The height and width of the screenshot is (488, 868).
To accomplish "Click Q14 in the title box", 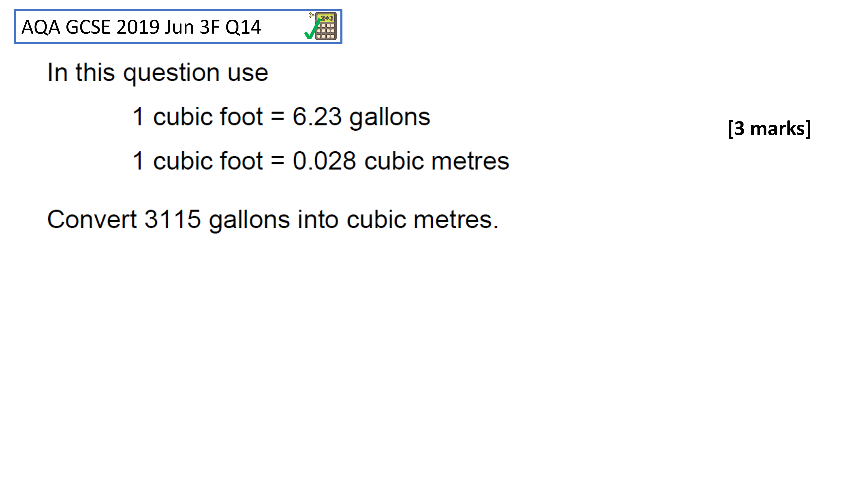I will [x=243, y=27].
